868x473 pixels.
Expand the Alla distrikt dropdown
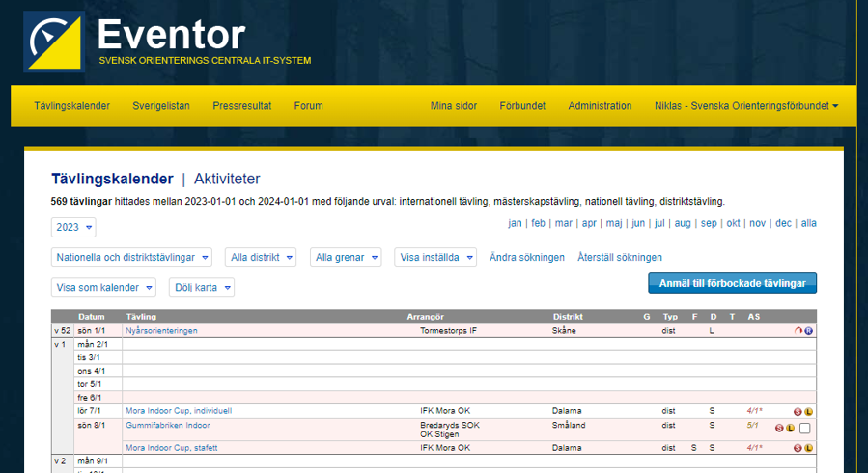pos(261,257)
